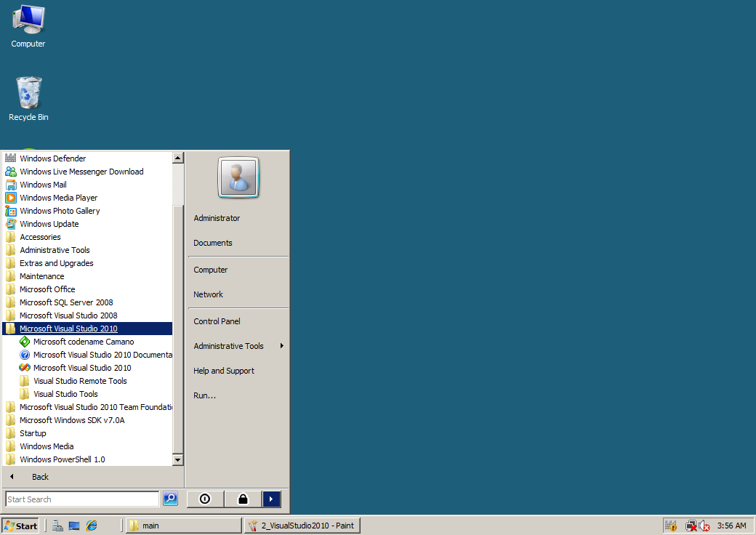Image resolution: width=756 pixels, height=535 pixels.
Task: Click the Microsoft Visual Studio 2010 app icon
Action: [25, 368]
